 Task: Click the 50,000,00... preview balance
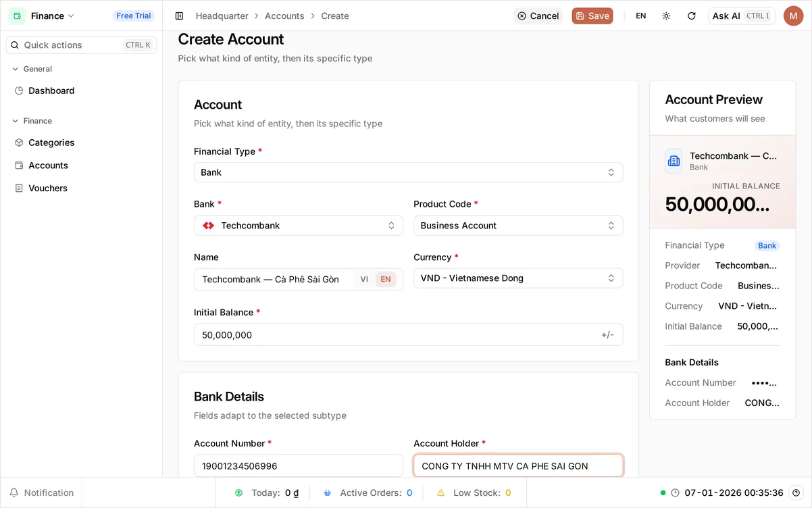(717, 204)
